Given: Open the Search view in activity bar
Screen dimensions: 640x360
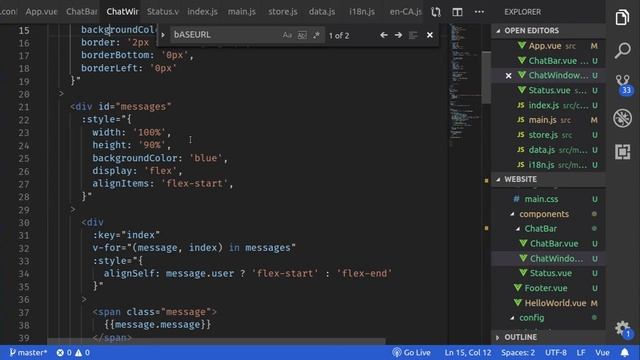Looking at the screenshot, I should (x=622, y=50).
